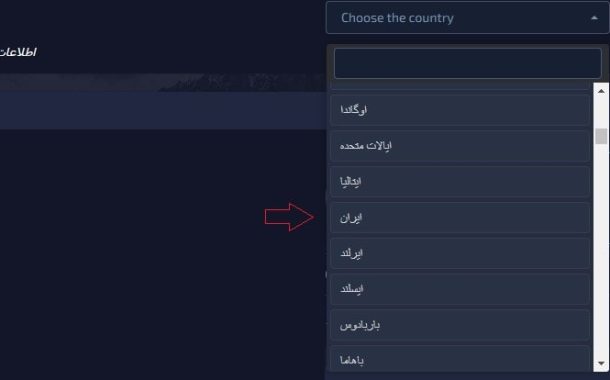Click the red outlined arrow pointing at Iran
This screenshot has width=610, height=380.
pyautogui.click(x=289, y=217)
